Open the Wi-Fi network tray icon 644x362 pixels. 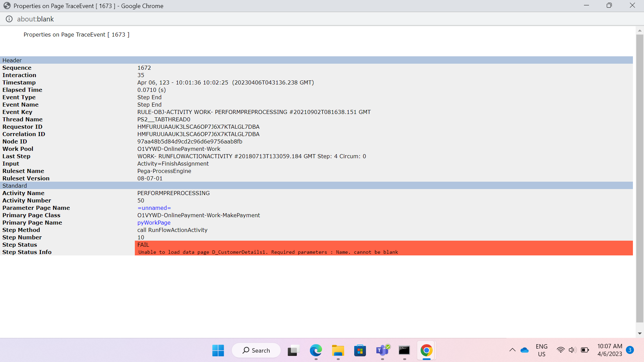point(560,350)
